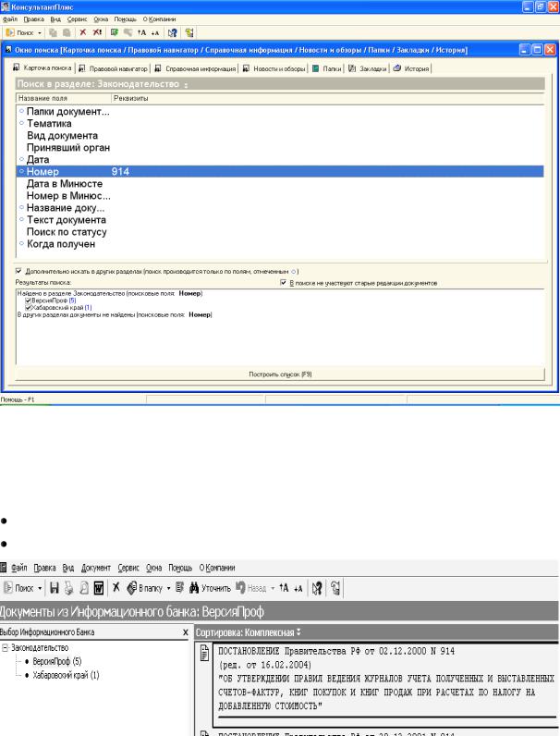The image size is (560, 736).
Task: Select the Принявший орган search field row
Action: pyautogui.click(x=280, y=147)
